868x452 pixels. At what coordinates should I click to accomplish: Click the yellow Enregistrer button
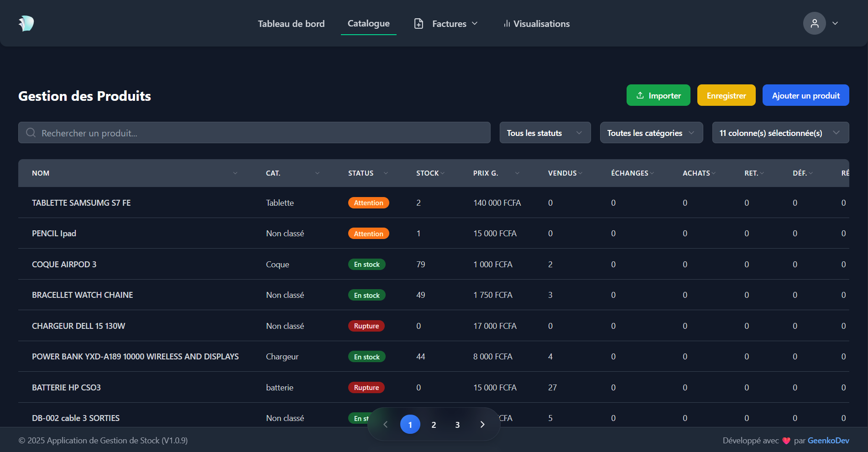coord(726,95)
